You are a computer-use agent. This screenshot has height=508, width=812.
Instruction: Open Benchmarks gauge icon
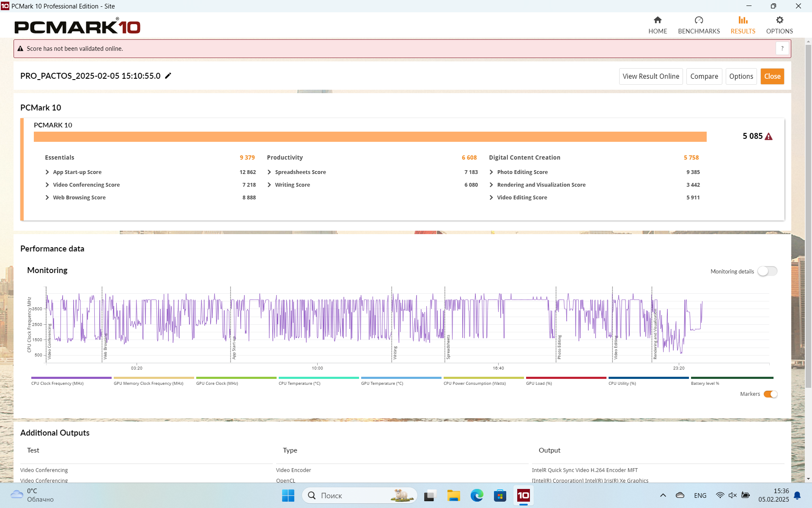[x=698, y=20]
